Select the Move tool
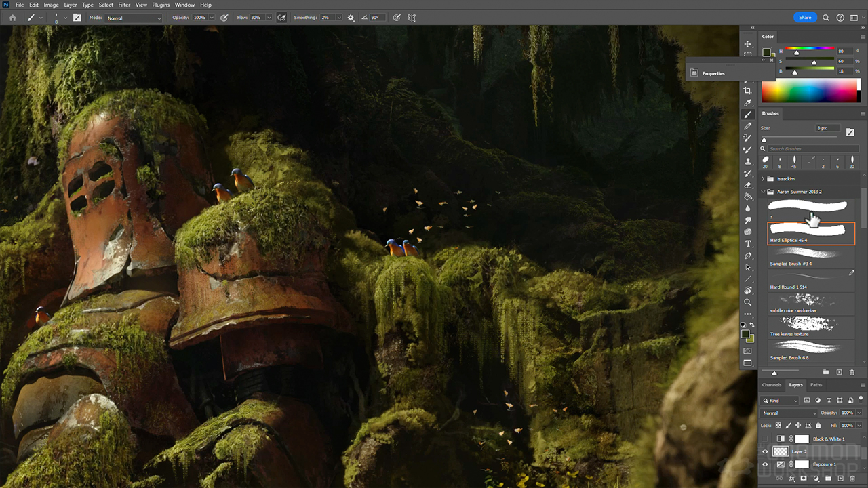868x488 pixels. (x=748, y=44)
